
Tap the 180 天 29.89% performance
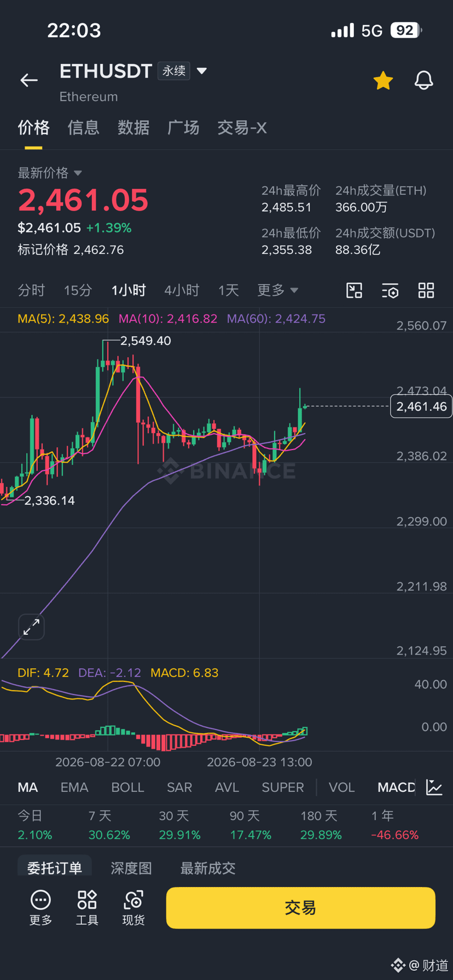[x=321, y=826]
